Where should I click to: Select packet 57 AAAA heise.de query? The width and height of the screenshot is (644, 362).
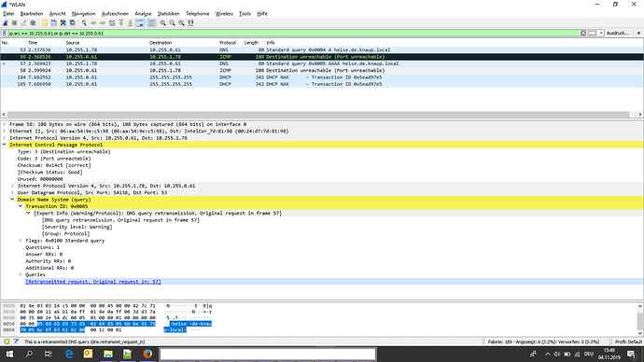[x=322, y=63]
